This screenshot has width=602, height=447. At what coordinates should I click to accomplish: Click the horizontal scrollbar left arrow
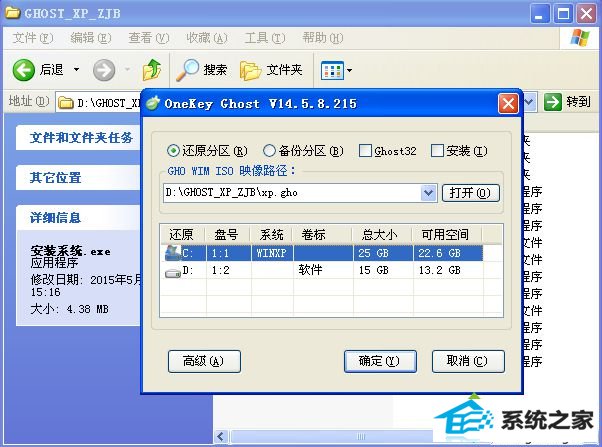[221, 437]
